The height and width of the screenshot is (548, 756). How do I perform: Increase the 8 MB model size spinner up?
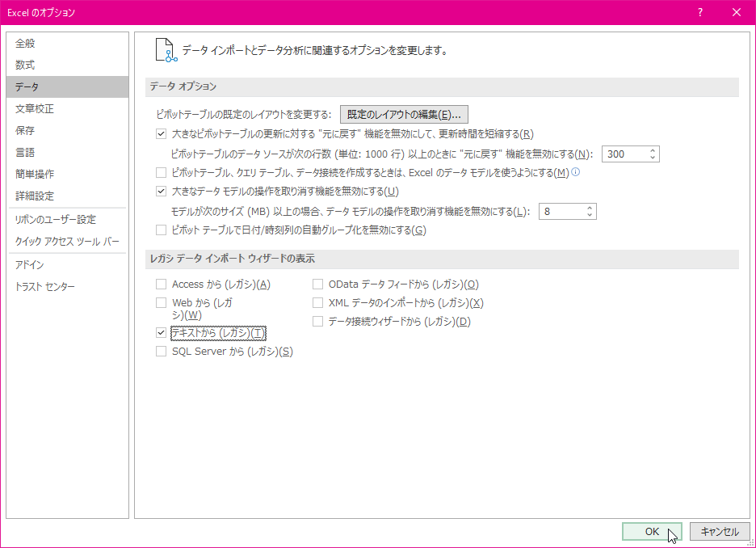pos(590,208)
